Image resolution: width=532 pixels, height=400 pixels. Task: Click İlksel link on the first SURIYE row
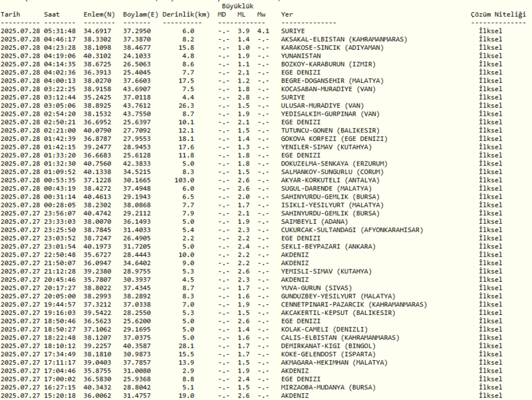click(491, 30)
